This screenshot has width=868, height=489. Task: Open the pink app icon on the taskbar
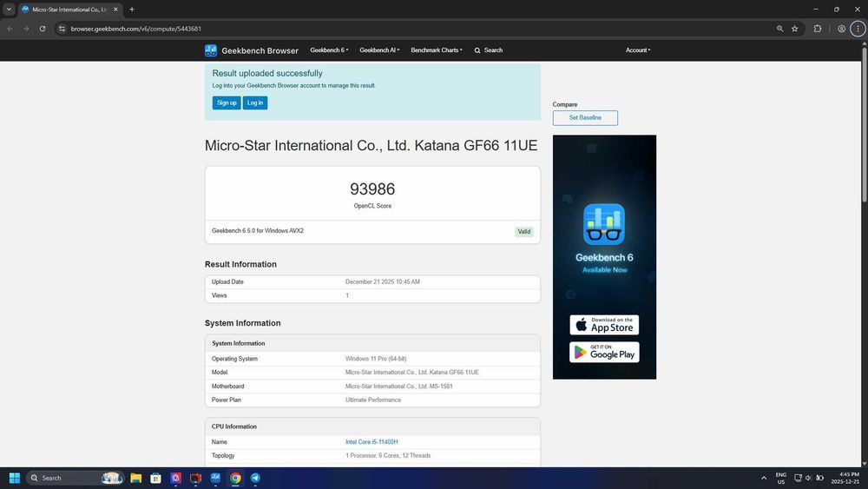[175, 478]
